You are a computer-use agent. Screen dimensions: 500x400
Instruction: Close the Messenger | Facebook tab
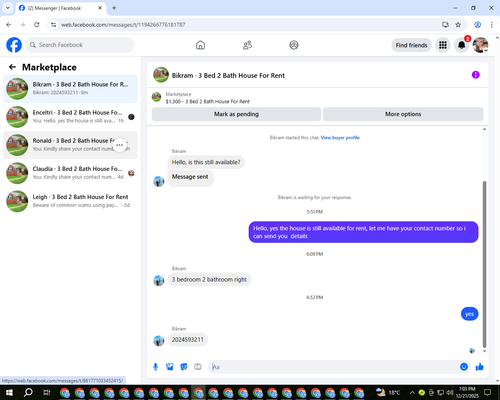point(100,8)
